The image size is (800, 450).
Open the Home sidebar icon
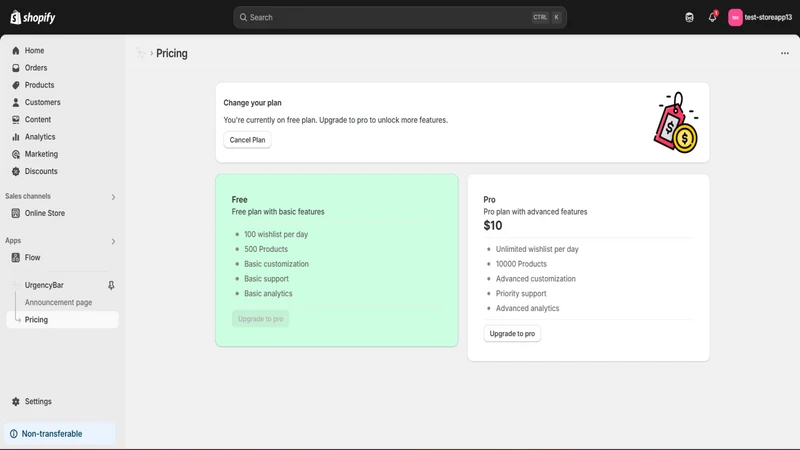(16, 51)
